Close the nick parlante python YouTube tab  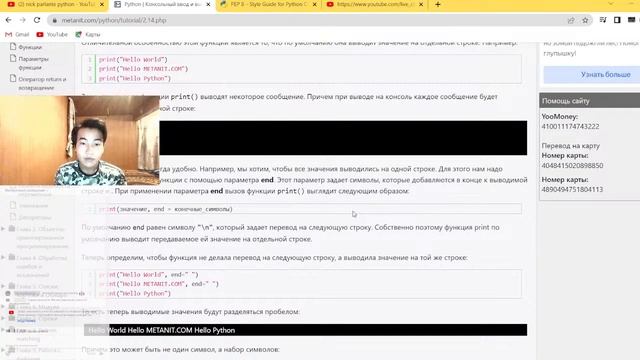[102, 4]
